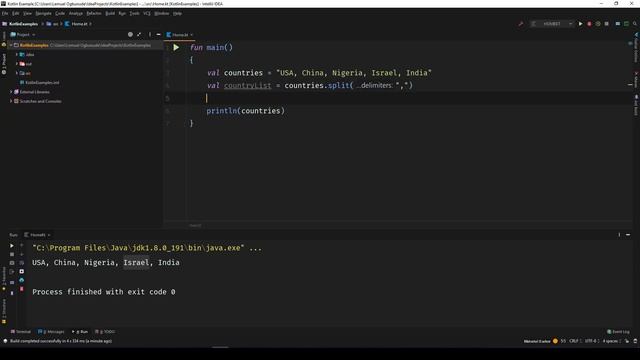Open the Navigate menu

tap(43, 13)
